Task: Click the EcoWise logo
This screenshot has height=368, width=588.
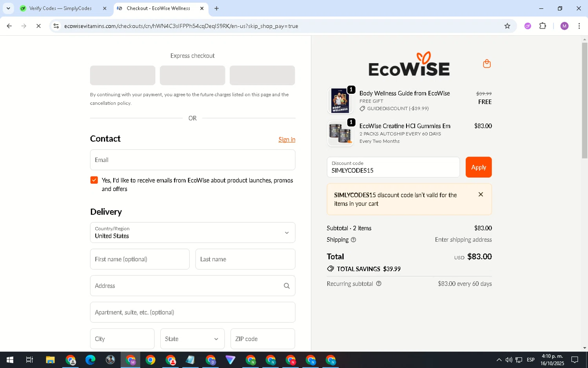Action: coord(409,64)
